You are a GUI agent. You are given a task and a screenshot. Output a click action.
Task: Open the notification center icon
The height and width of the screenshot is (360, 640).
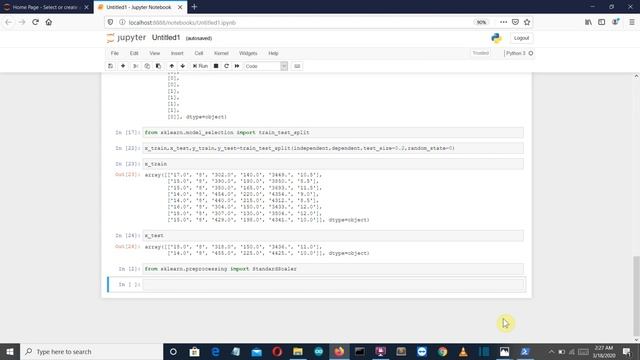pyautogui.click(x=627, y=351)
